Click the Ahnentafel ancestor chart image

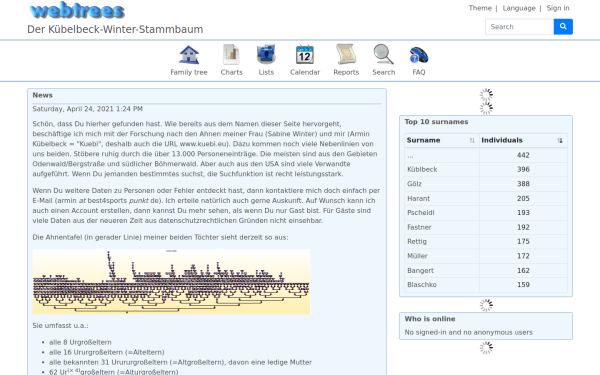pos(171,282)
